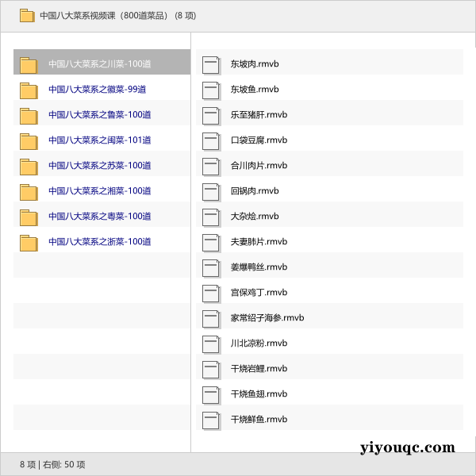The width and height of the screenshot is (476, 476).
Task: Click the file icon for 干烧鲜鱼.rmvb
Action: click(x=210, y=420)
